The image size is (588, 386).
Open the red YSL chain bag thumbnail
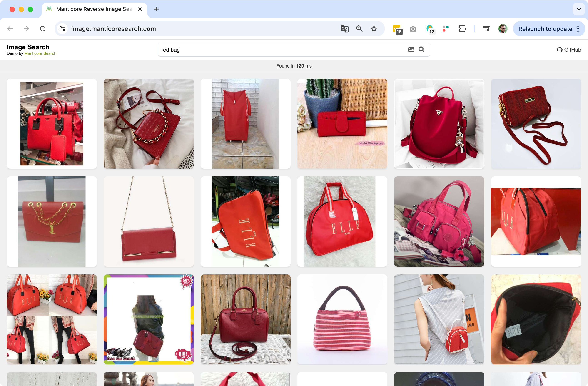pyautogui.click(x=52, y=221)
